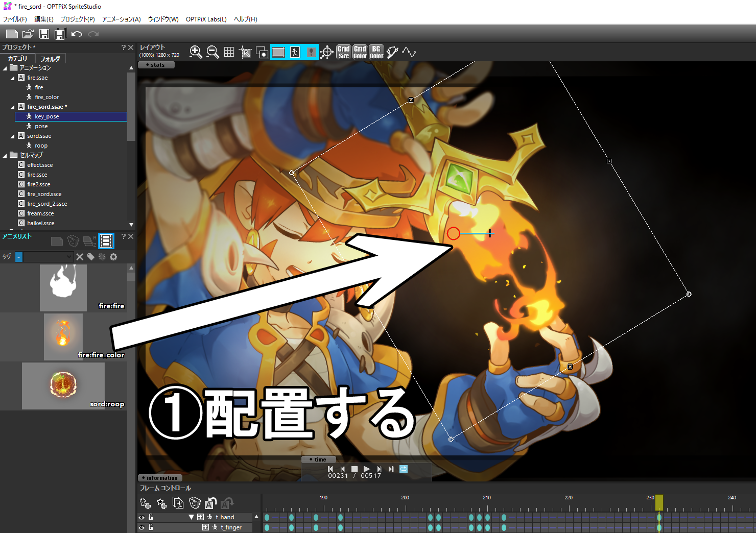The height and width of the screenshot is (533, 756).
Task: Click the redo arrow icon
Action: pos(93,34)
